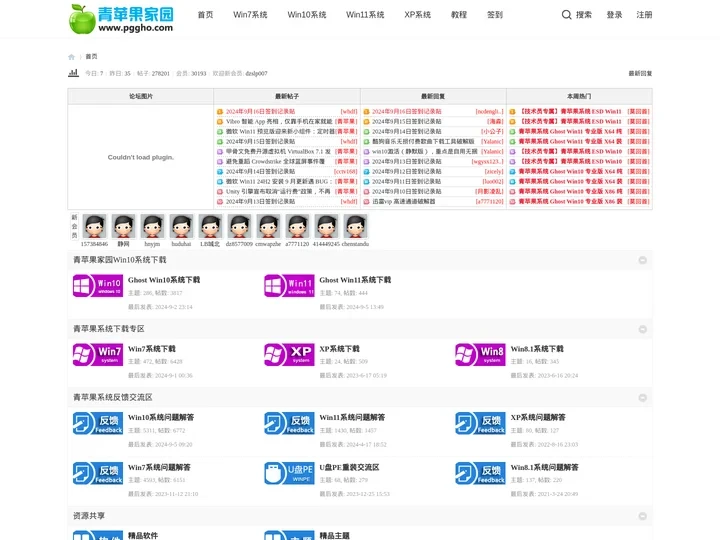Open the Ghost Win10 download forum icon
720x540 pixels.
pyautogui.click(x=98, y=286)
